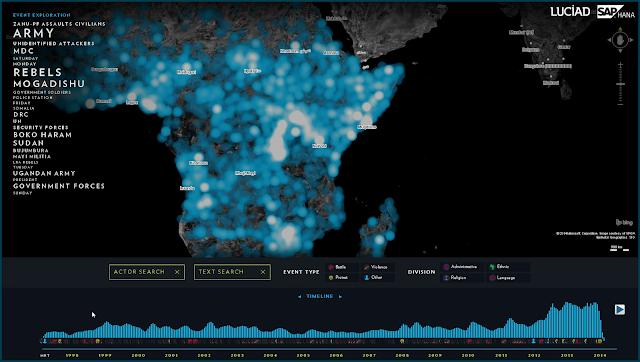Toggle the Other event type filter

(x=378, y=278)
